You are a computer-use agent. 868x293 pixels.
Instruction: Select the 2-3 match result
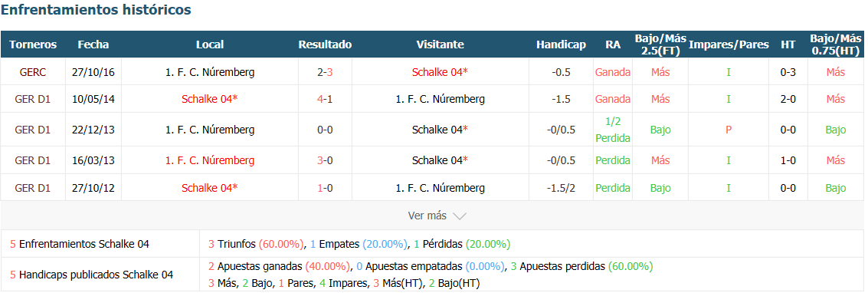coord(325,72)
